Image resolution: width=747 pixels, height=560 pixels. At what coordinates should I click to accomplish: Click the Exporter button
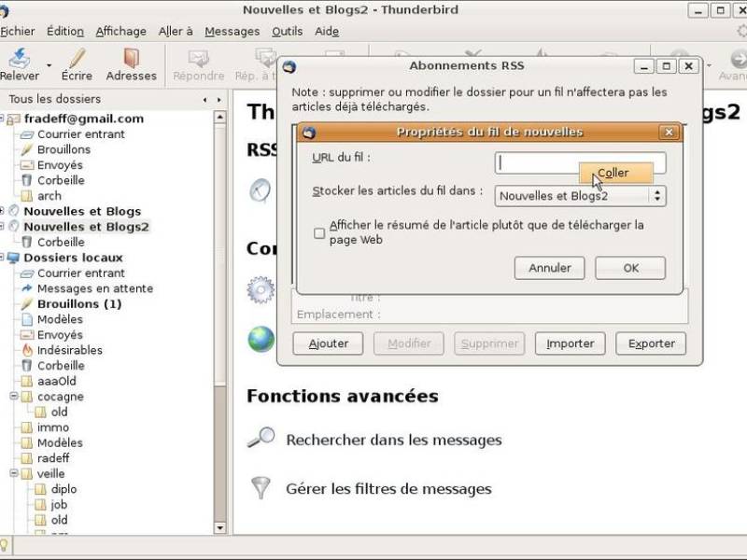[651, 343]
